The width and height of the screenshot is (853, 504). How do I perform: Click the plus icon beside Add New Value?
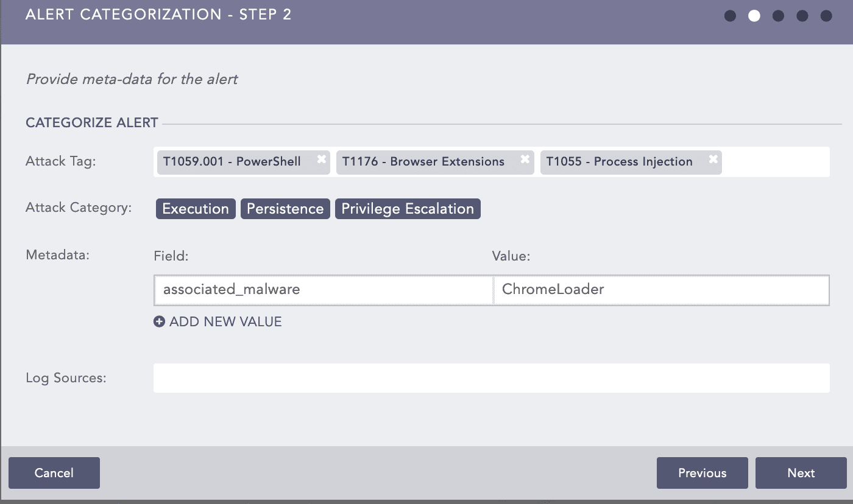pos(159,322)
